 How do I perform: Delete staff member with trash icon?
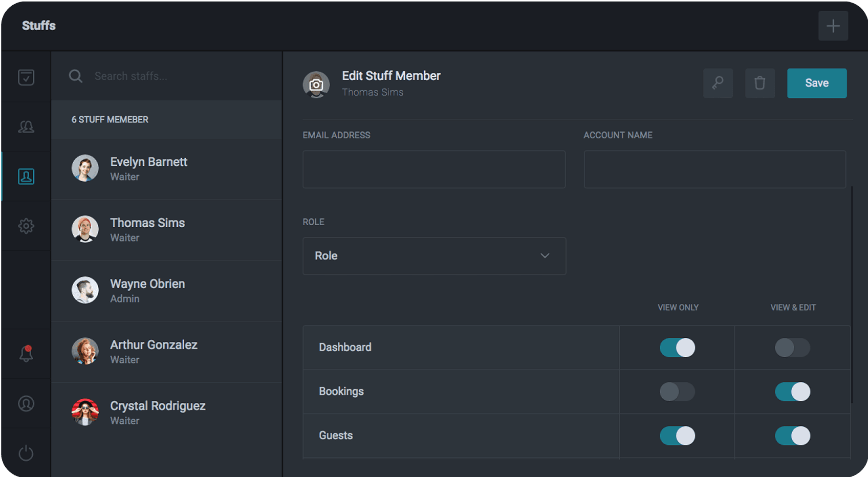pos(759,83)
